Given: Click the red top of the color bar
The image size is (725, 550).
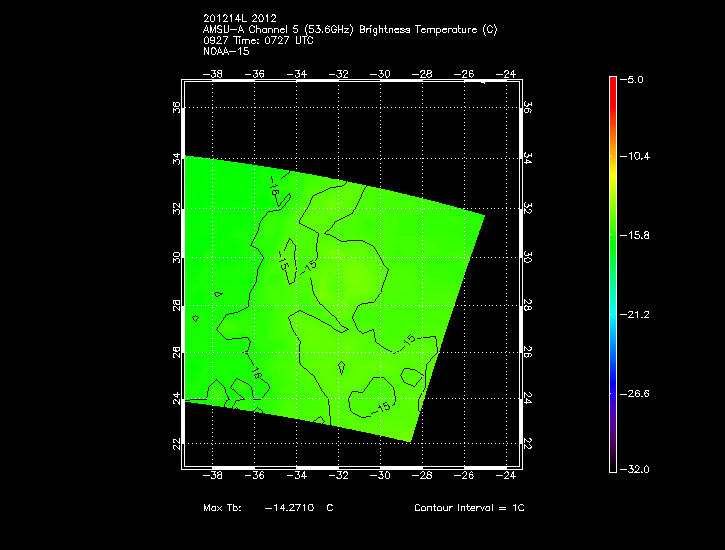Looking at the screenshot, I should [x=612, y=83].
